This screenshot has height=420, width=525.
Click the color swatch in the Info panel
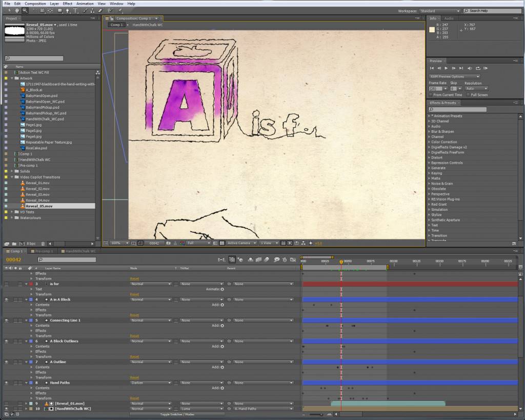pyautogui.click(x=431, y=29)
